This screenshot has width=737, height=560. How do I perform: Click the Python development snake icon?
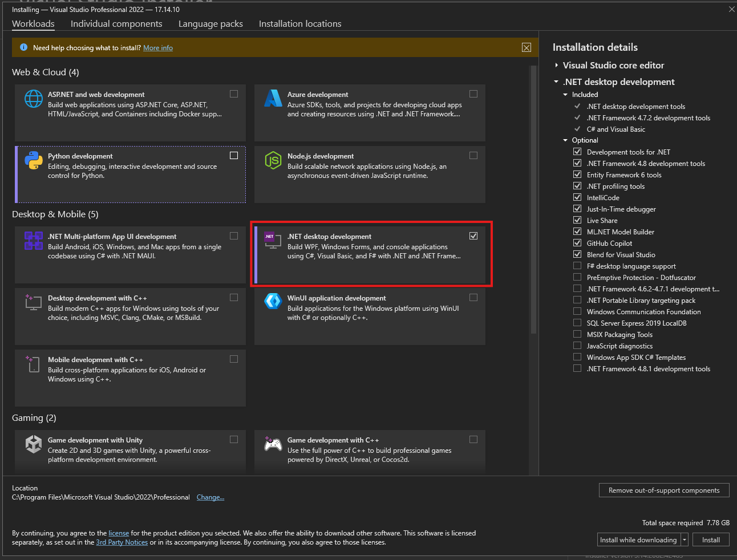34,160
